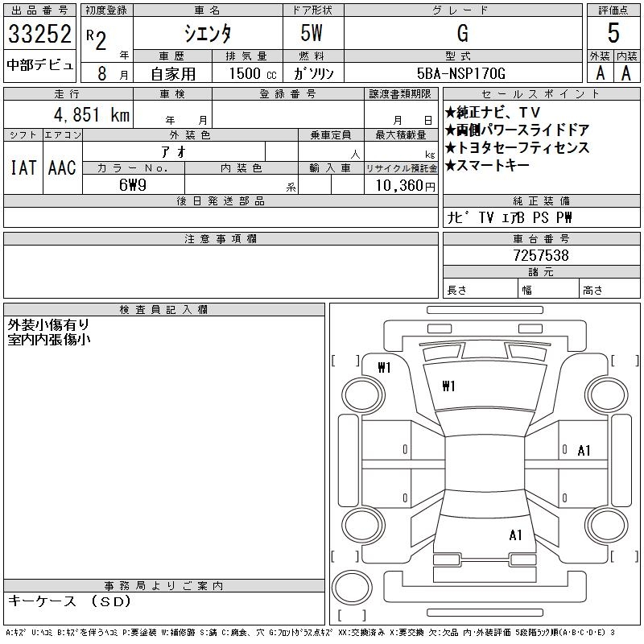Select the 純正ナビ、TV sales point

493,112
